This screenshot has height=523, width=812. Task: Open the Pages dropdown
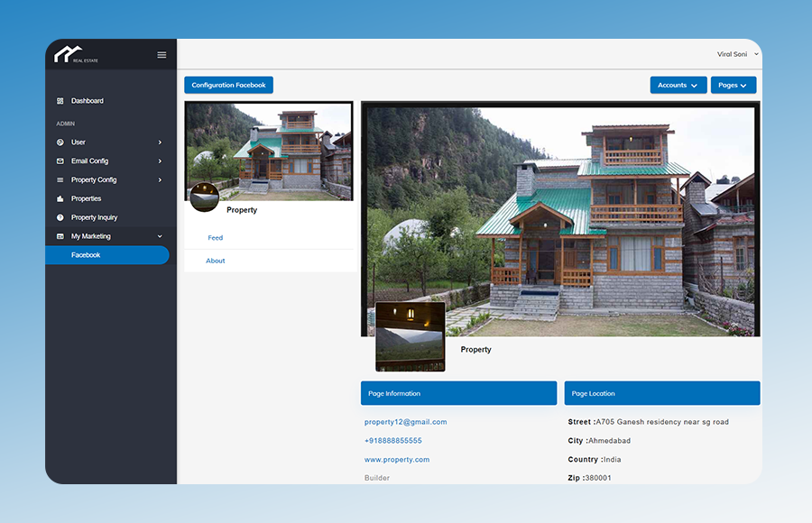pos(734,85)
